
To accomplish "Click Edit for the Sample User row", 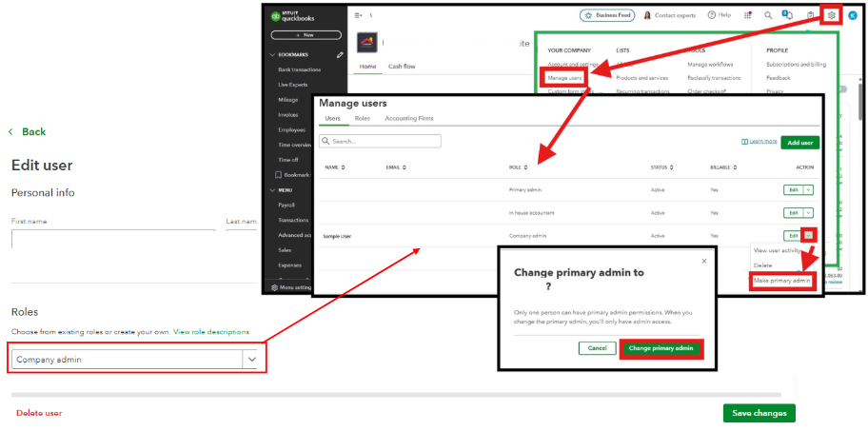I will point(793,236).
